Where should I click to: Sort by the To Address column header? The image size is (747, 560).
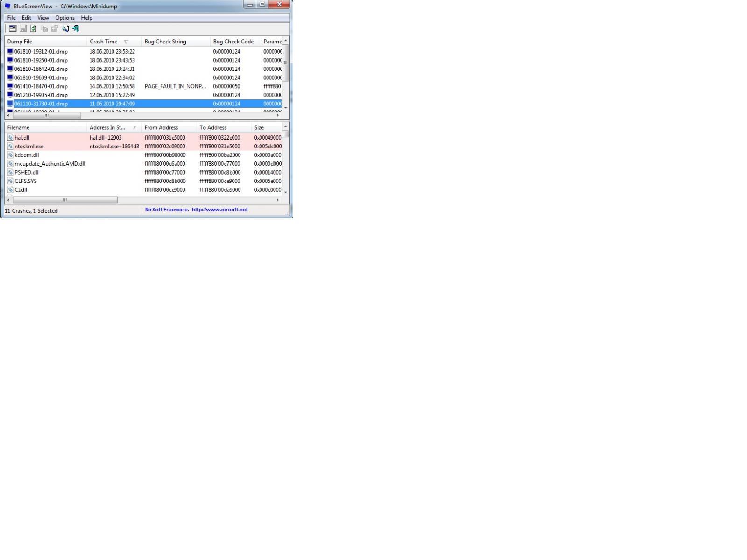pyautogui.click(x=224, y=127)
